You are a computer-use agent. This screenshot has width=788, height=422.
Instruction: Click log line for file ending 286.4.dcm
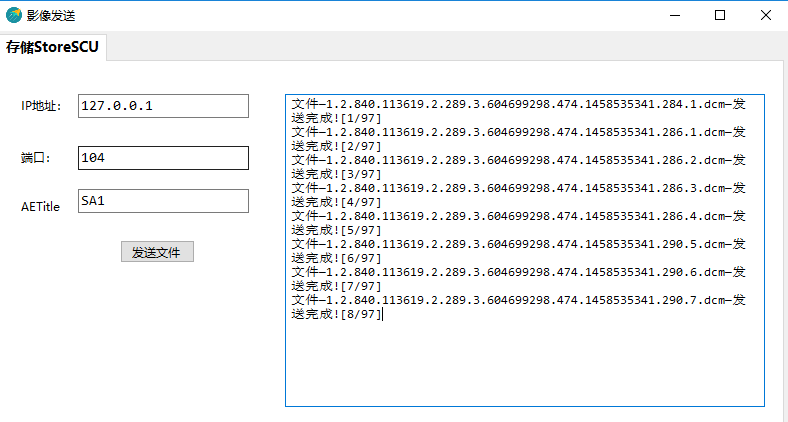tap(519, 216)
